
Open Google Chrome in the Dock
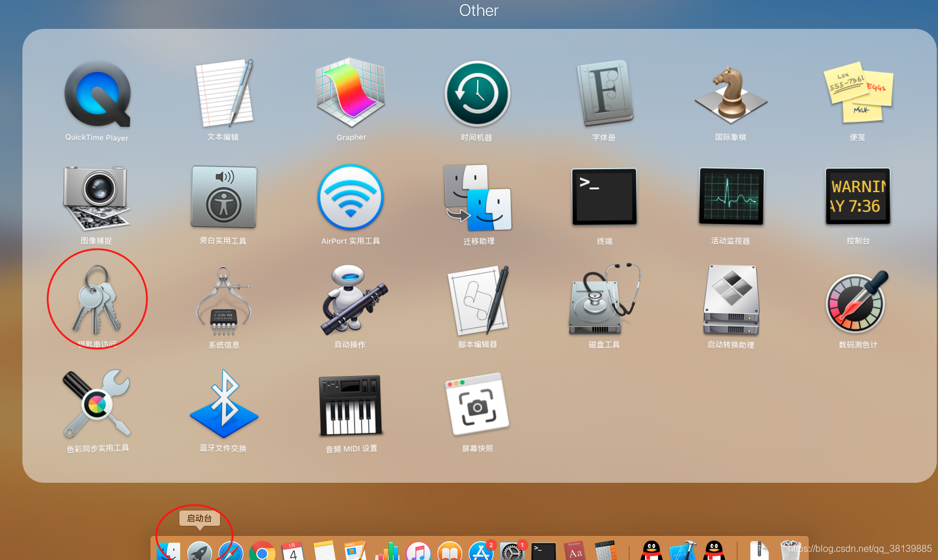[262, 551]
